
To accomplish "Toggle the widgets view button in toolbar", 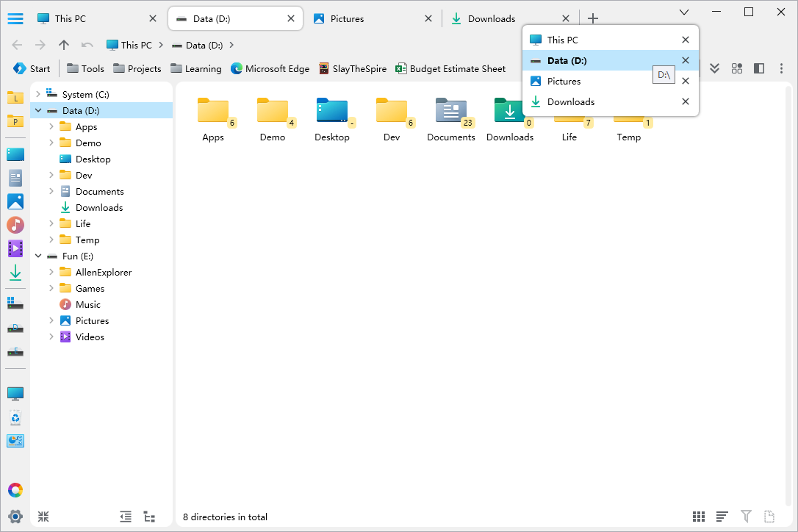I will click(x=736, y=68).
